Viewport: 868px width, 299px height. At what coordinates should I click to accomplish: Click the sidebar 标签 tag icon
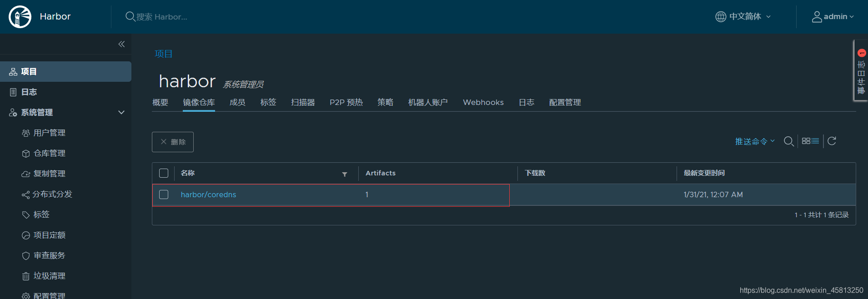[x=26, y=215]
